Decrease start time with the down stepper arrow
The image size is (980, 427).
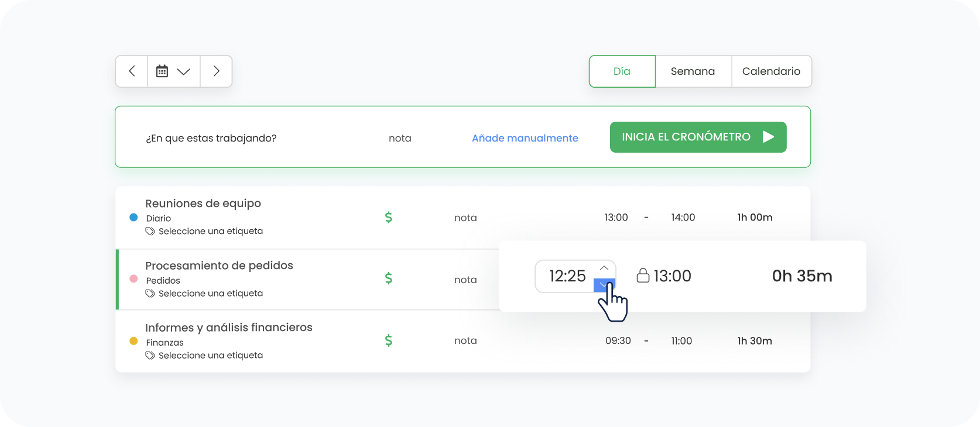click(604, 285)
